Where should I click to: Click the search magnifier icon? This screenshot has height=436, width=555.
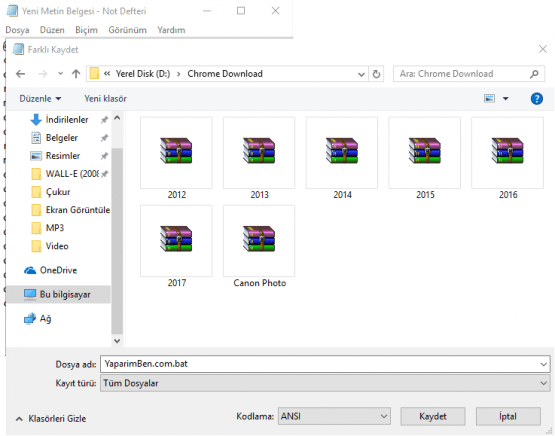pos(534,74)
